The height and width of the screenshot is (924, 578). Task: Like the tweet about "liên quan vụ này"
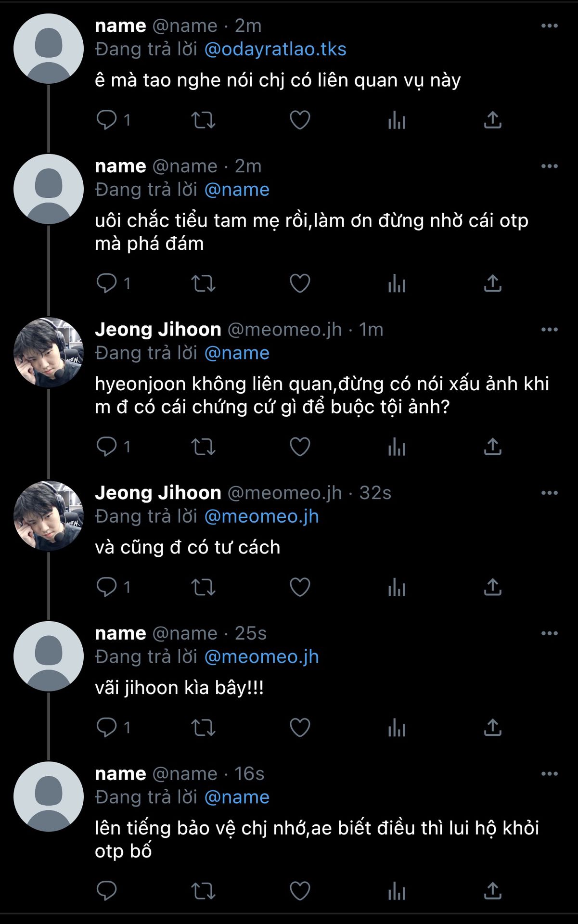(300, 120)
